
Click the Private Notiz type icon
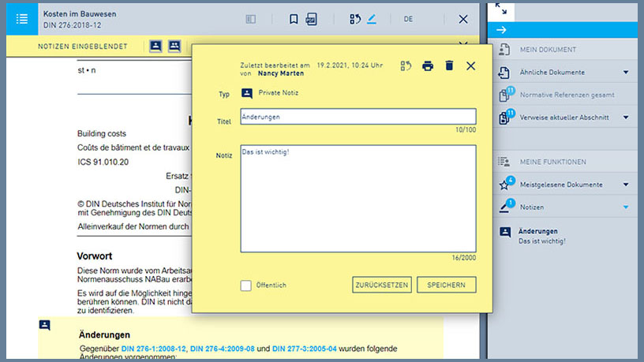(x=247, y=93)
